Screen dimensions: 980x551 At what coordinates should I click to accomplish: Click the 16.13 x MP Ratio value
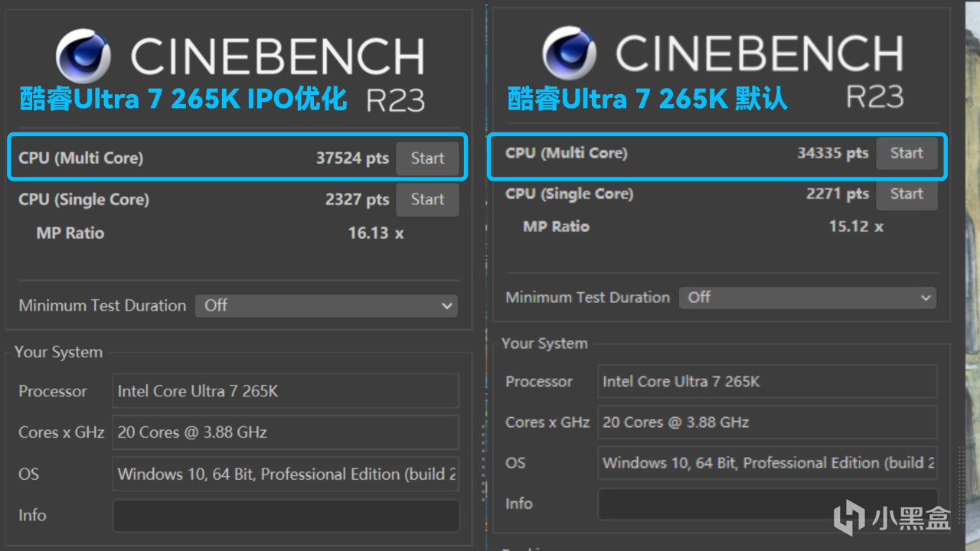click(x=375, y=233)
